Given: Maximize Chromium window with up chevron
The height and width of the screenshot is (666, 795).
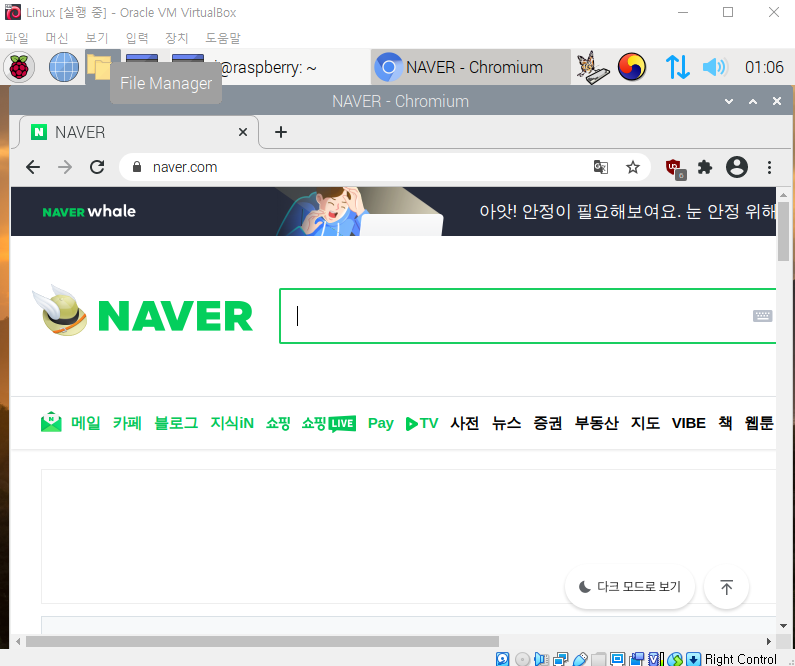Looking at the screenshot, I should coord(753,101).
